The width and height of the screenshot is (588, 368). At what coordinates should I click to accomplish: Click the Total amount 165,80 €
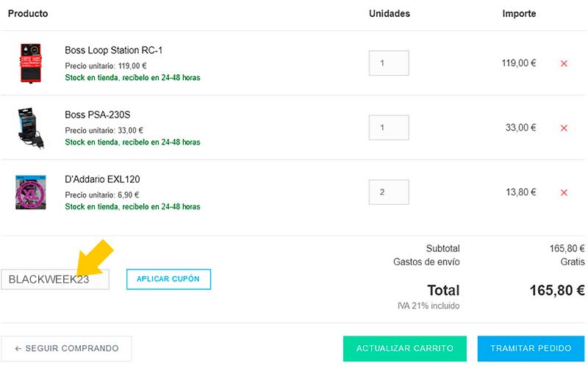point(557,290)
